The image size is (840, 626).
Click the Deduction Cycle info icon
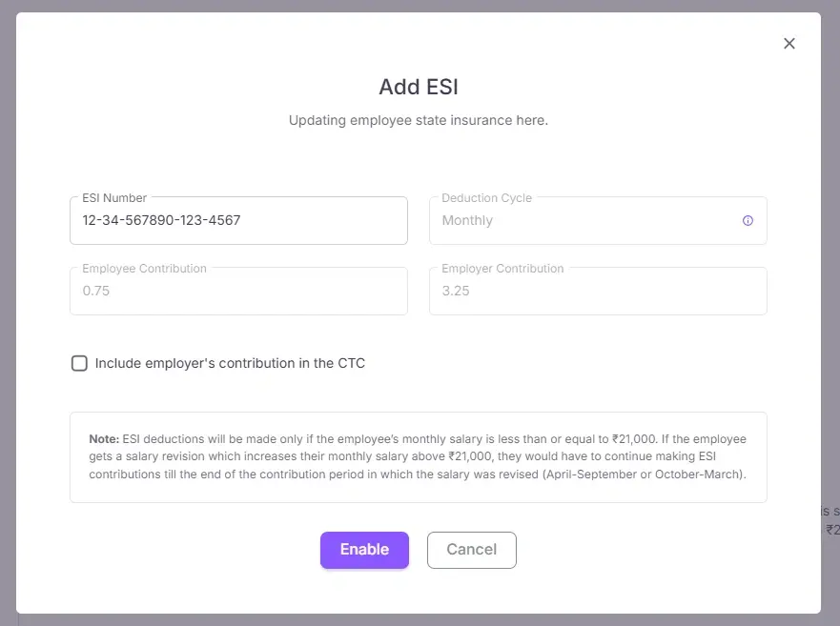click(x=748, y=220)
